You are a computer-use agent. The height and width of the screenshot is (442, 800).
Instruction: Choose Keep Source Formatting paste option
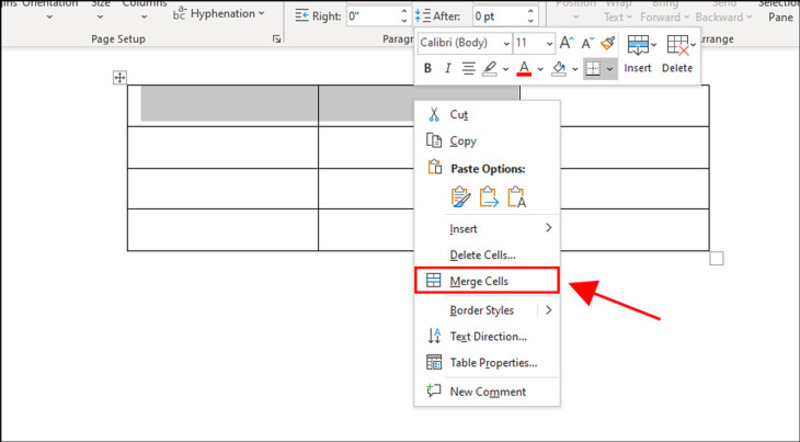point(460,197)
